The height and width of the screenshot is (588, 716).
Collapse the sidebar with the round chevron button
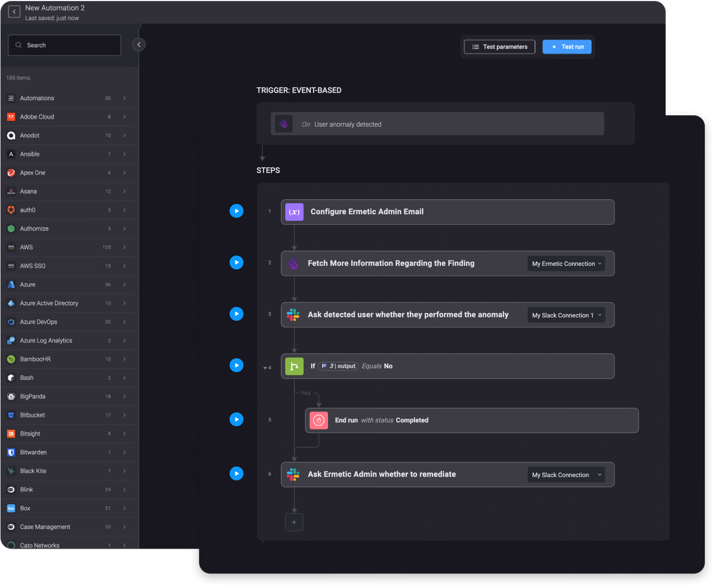(139, 45)
